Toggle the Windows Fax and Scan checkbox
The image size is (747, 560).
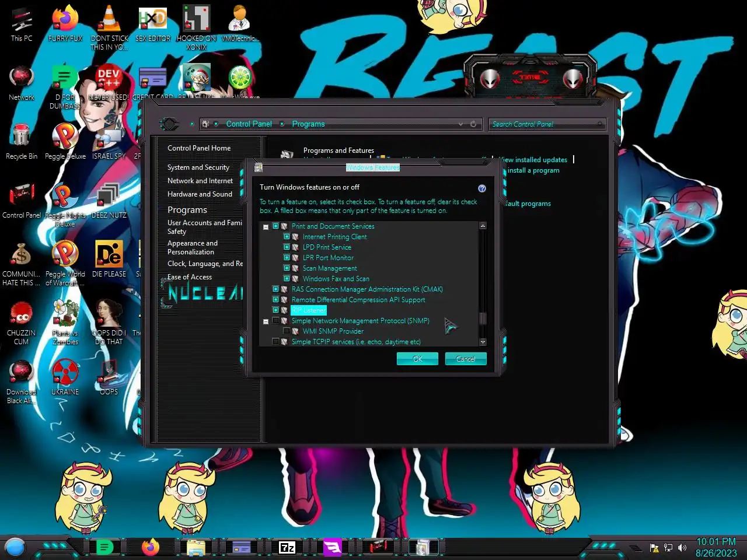pyautogui.click(x=287, y=278)
